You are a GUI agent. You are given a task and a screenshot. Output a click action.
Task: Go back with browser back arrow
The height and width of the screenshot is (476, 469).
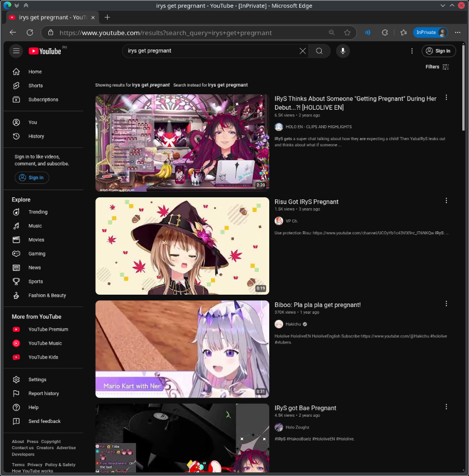click(x=13, y=32)
